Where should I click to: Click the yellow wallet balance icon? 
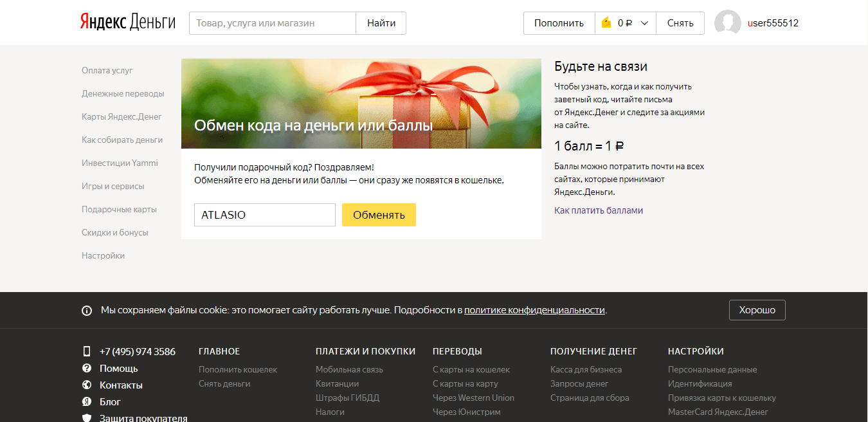point(606,23)
